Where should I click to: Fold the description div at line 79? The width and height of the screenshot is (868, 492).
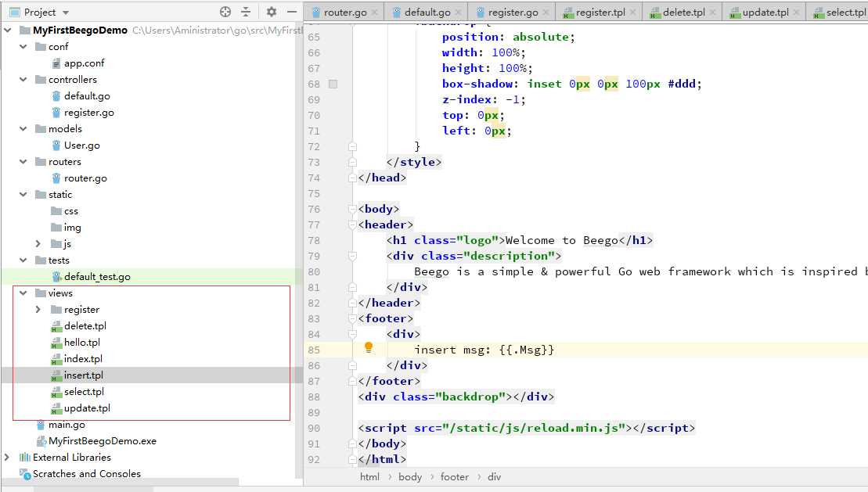[x=352, y=257]
